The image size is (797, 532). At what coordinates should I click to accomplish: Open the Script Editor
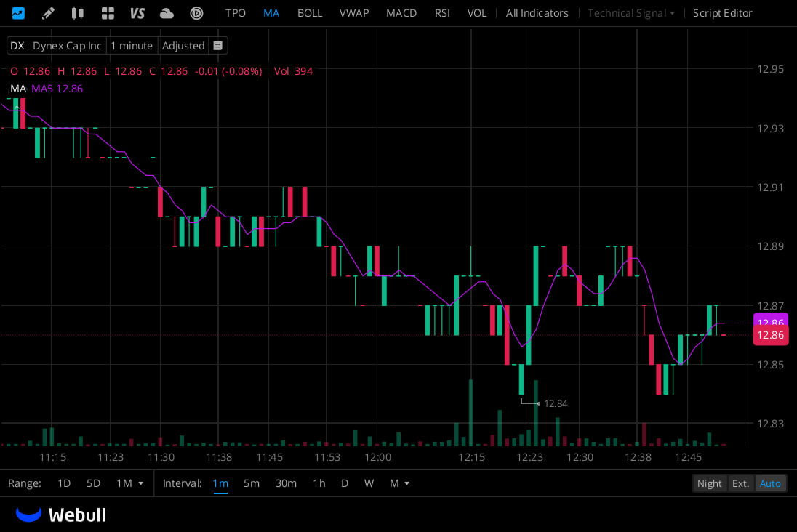(722, 13)
